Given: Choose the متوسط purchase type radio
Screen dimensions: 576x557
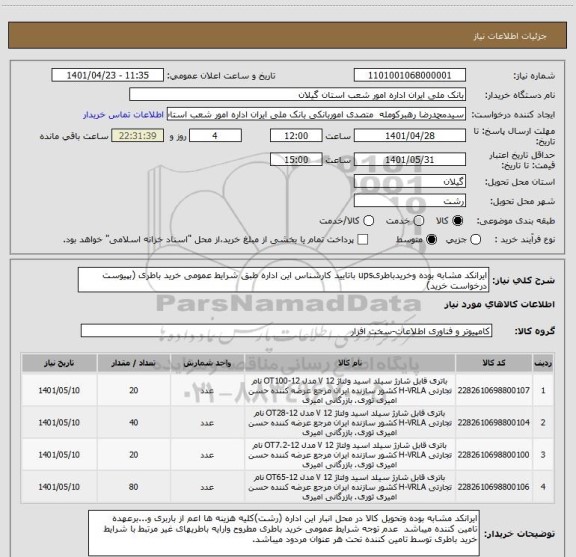Looking at the screenshot, I should (x=431, y=240).
